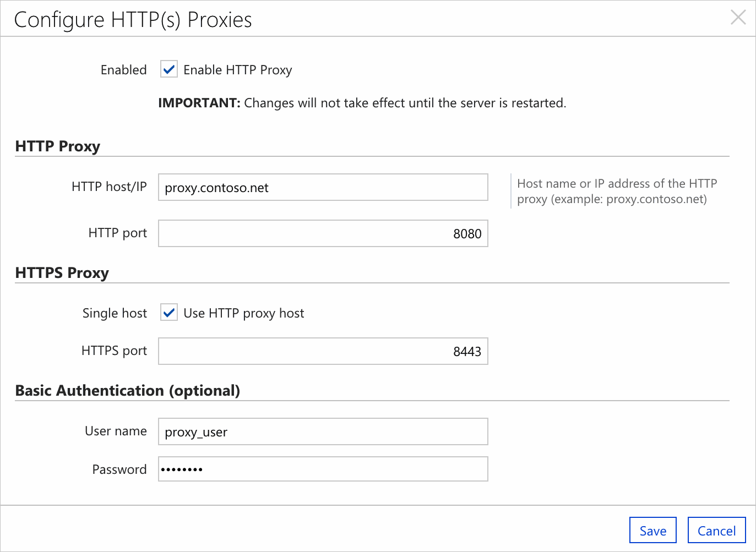This screenshot has width=756, height=552.
Task: Focus the HTTP host/IP input field
Action: (x=323, y=188)
